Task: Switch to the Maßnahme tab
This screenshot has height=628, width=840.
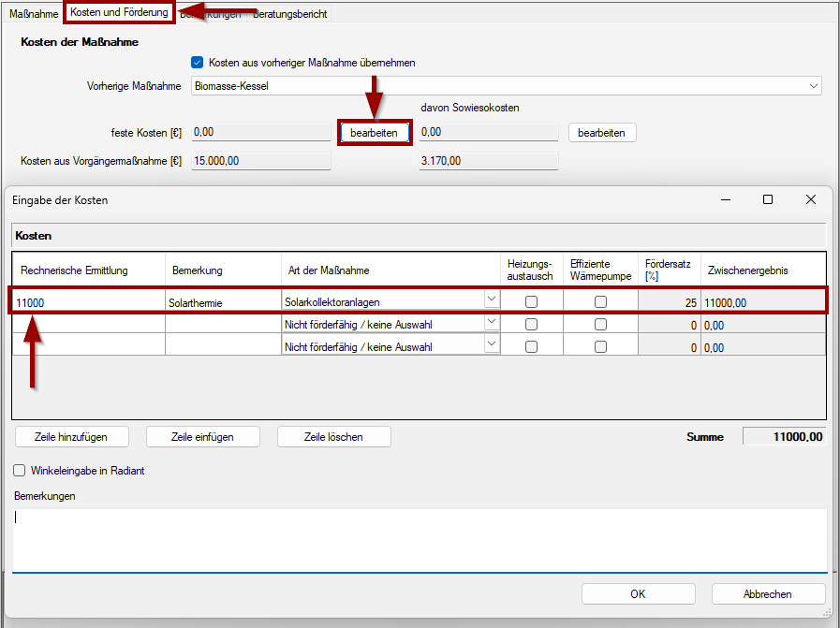Action: (x=33, y=14)
